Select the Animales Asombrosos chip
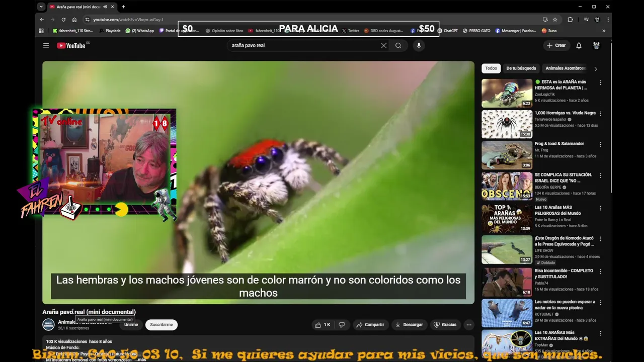Viewport: 644px width, 362px height. pyautogui.click(x=566, y=68)
